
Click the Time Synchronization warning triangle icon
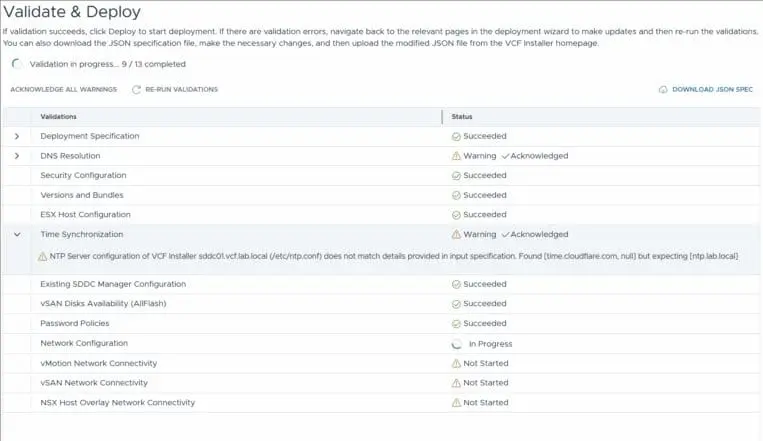[456, 234]
